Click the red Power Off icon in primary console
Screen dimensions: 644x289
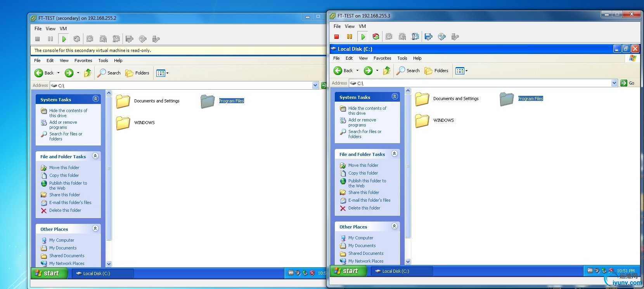(337, 36)
